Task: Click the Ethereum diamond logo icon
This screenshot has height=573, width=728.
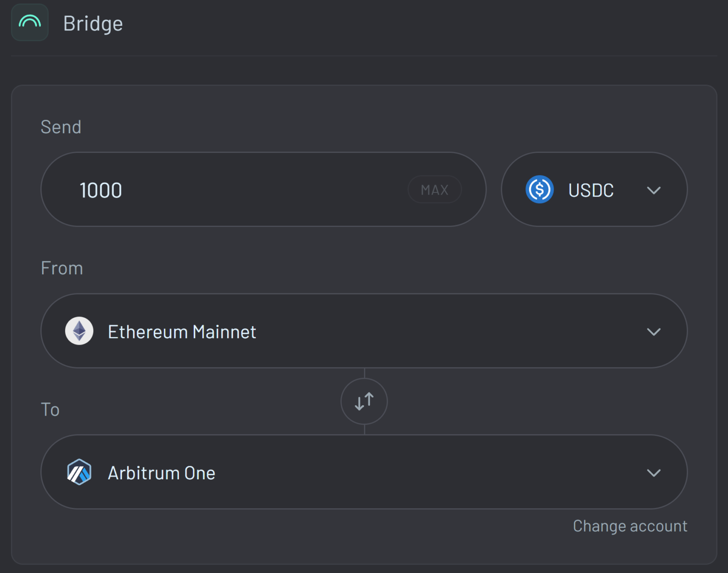Action: coord(79,331)
